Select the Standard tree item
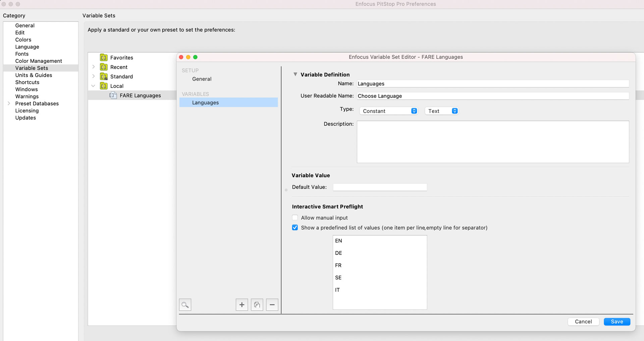Image resolution: width=644 pixels, height=341 pixels. [121, 76]
